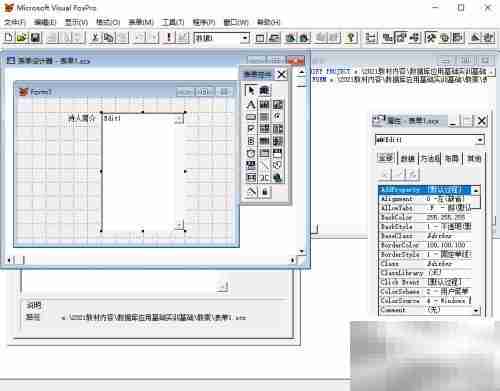Screen dimensions: 500x391
Task: Click the AutoFormat toolbar icon
Action: pyautogui.click(x=489, y=38)
